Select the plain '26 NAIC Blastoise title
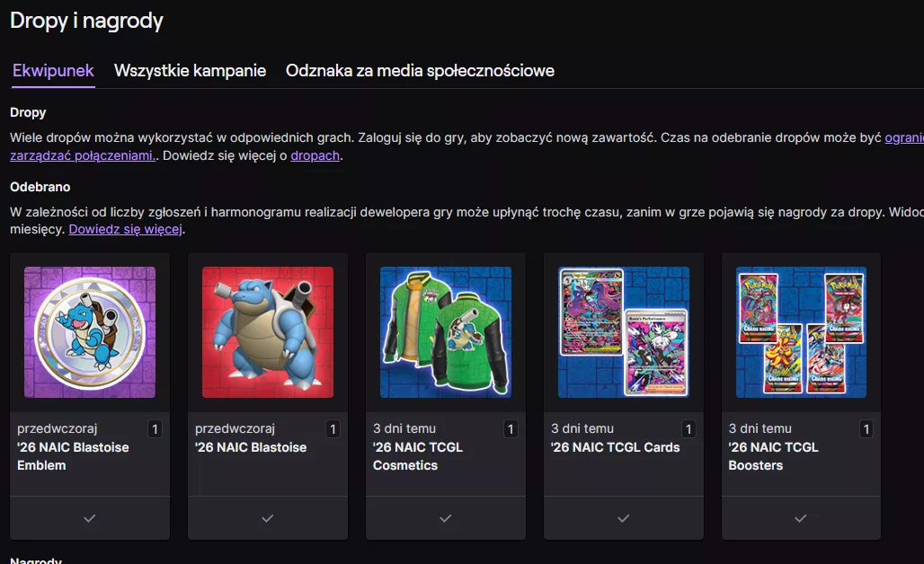This screenshot has height=564, width=924. pos(251,447)
